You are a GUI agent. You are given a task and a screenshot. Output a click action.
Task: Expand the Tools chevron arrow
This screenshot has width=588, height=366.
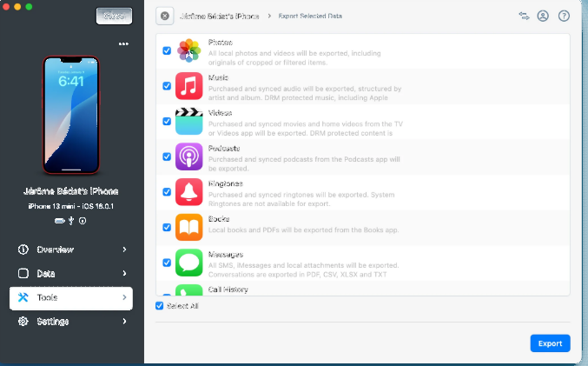124,297
